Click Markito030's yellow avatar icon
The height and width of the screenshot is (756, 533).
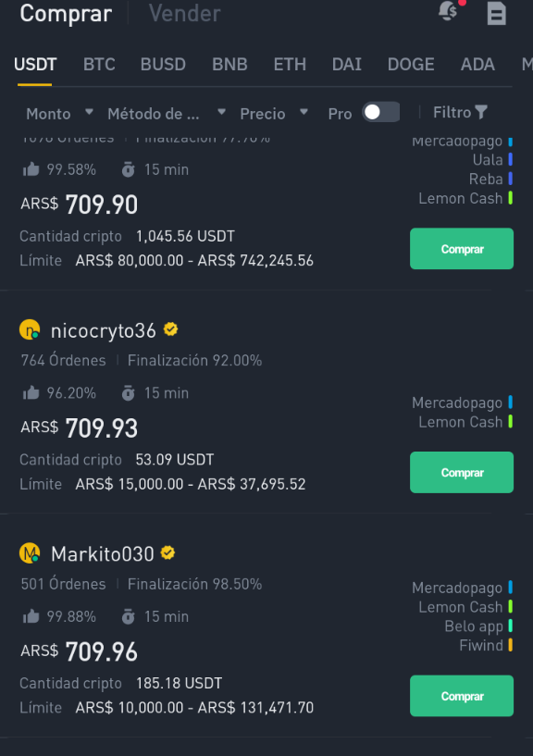point(30,553)
